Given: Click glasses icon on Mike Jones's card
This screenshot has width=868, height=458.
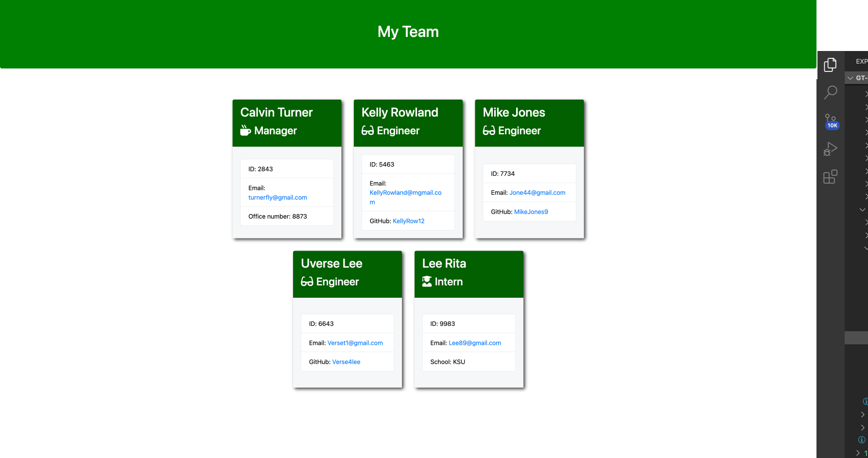Looking at the screenshot, I should point(489,130).
